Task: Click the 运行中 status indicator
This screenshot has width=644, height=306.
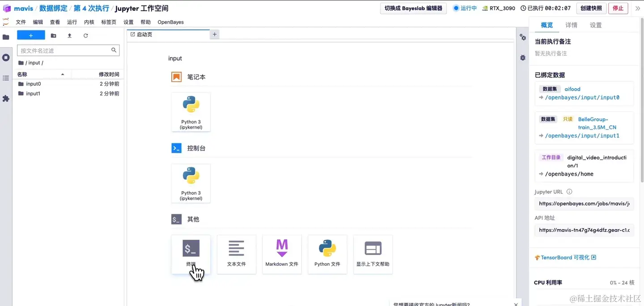Action: point(465,8)
